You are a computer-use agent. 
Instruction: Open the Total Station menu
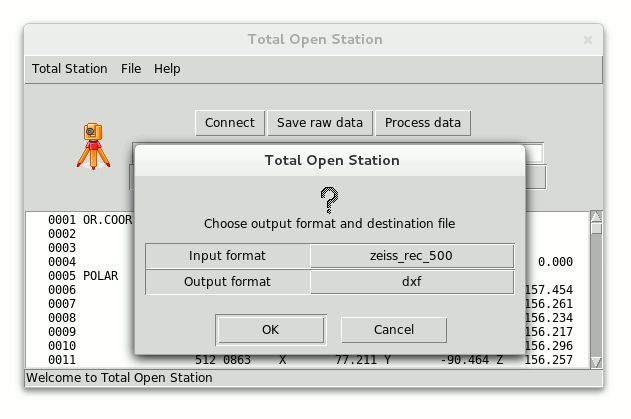point(70,69)
